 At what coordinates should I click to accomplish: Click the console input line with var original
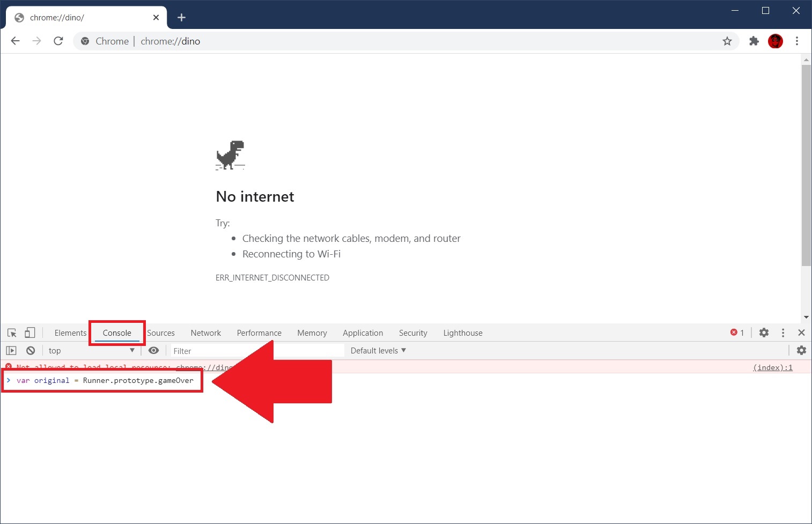[105, 380]
